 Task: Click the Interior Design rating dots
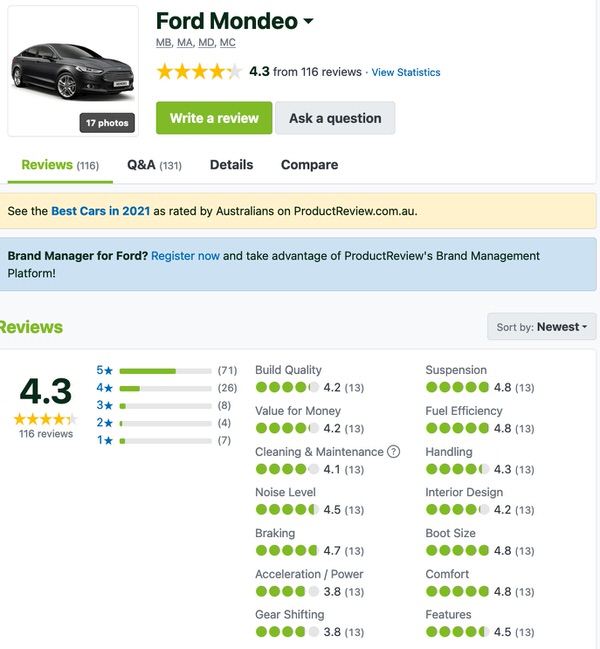tap(458, 510)
